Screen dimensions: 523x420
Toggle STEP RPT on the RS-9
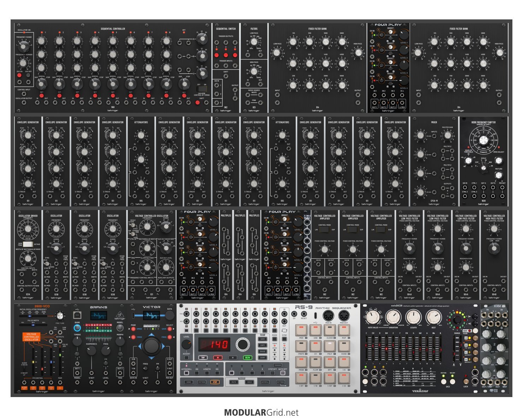[273, 373]
